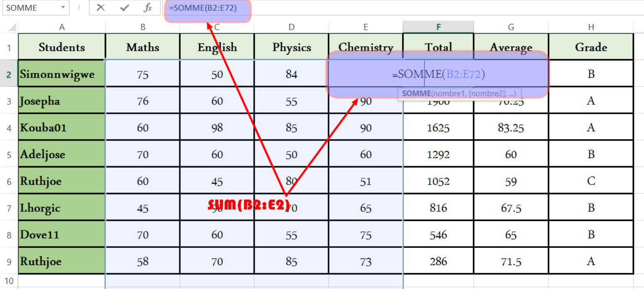The image size is (644, 289).
Task: Select the Simonnwigwe name cell
Action: point(62,74)
